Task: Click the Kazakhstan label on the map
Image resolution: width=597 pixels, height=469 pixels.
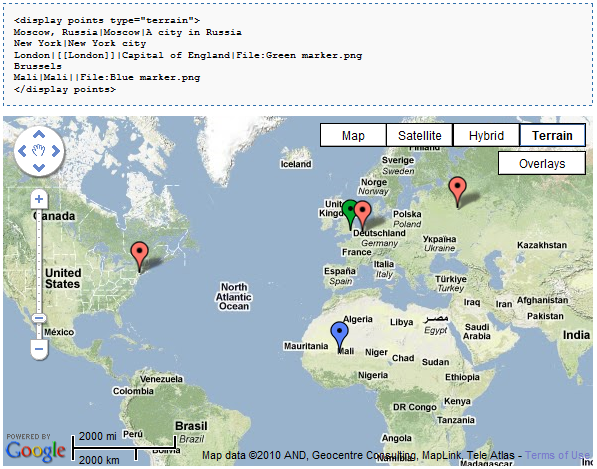Action: [x=542, y=245]
